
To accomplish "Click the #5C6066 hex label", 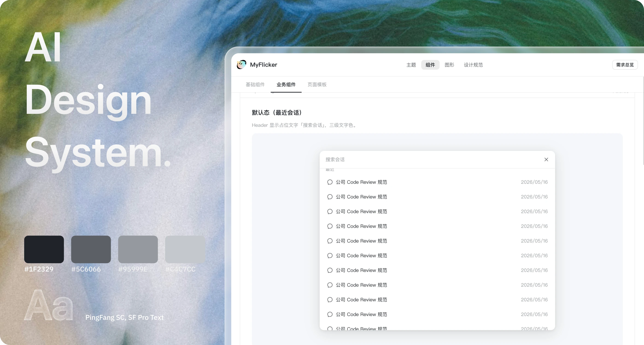I will point(86,269).
